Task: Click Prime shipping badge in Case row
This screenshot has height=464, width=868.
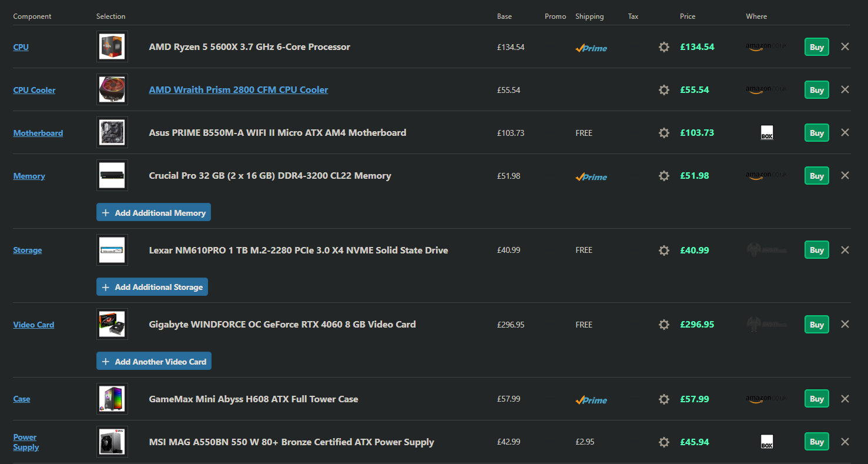Action: pyautogui.click(x=591, y=400)
